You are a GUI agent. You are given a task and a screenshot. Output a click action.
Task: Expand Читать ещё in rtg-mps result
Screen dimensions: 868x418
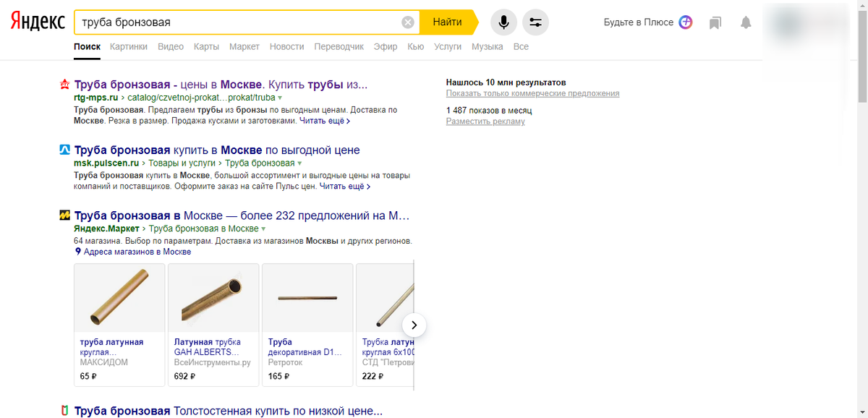point(325,121)
